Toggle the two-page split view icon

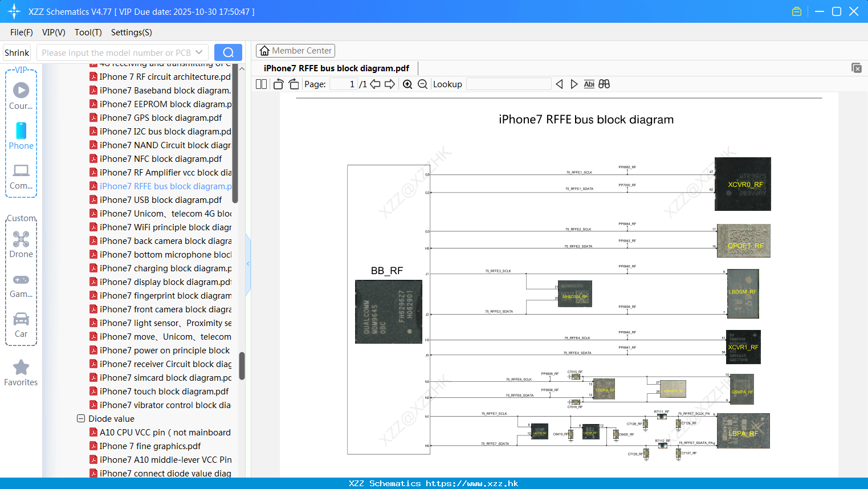pyautogui.click(x=261, y=84)
